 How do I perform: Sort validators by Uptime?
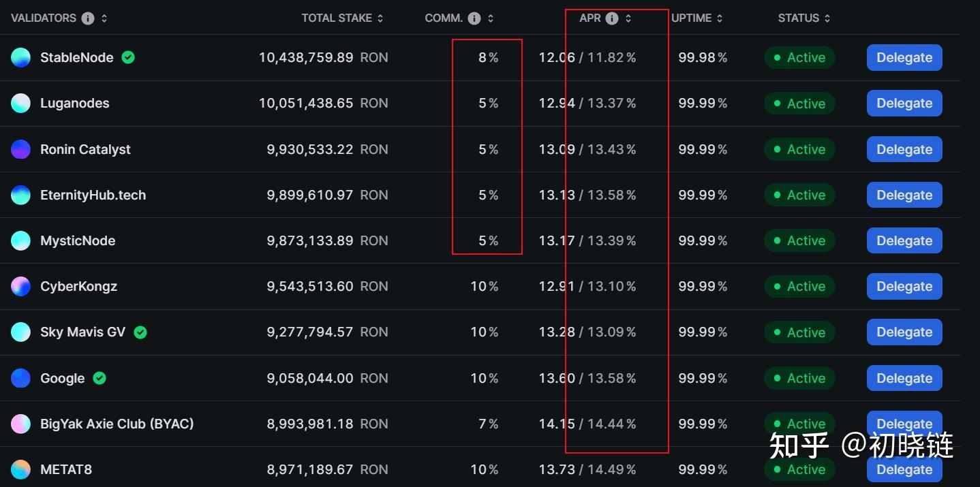696,18
